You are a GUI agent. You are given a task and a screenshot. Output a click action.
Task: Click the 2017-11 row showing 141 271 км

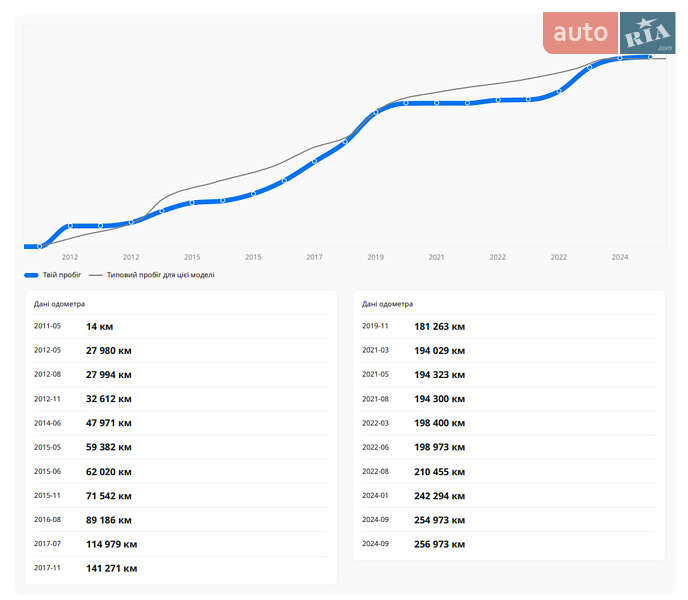click(x=180, y=568)
